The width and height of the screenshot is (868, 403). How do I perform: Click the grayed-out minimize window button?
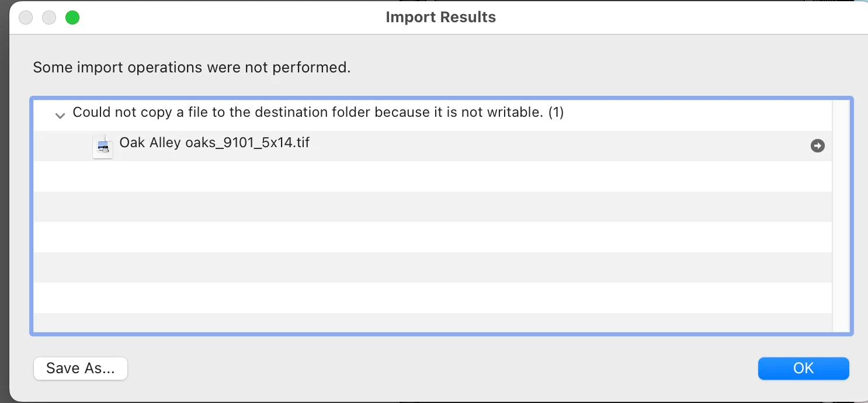(49, 18)
